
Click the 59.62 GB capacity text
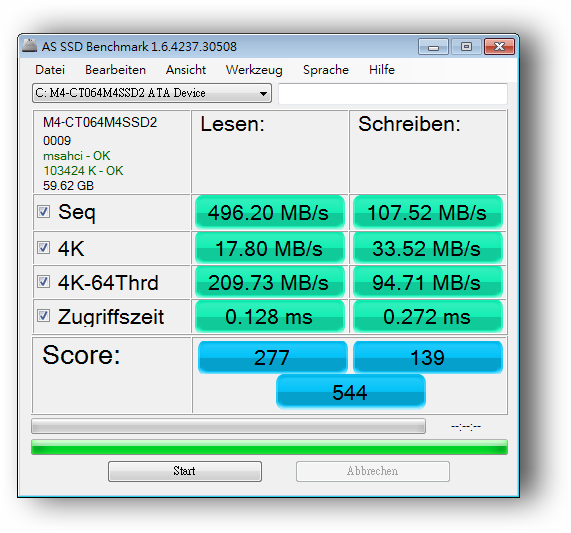tap(68, 186)
